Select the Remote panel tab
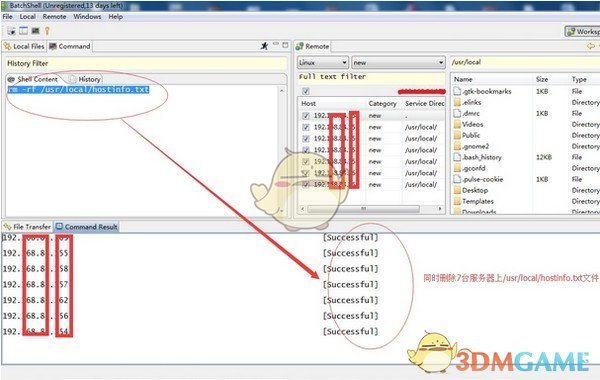The width and height of the screenshot is (600, 380). click(312, 46)
